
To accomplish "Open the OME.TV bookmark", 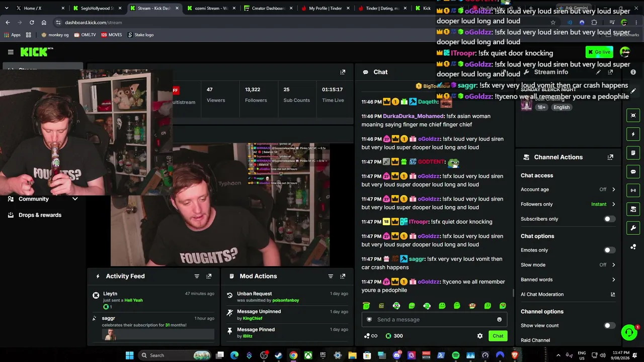I will [x=85, y=35].
